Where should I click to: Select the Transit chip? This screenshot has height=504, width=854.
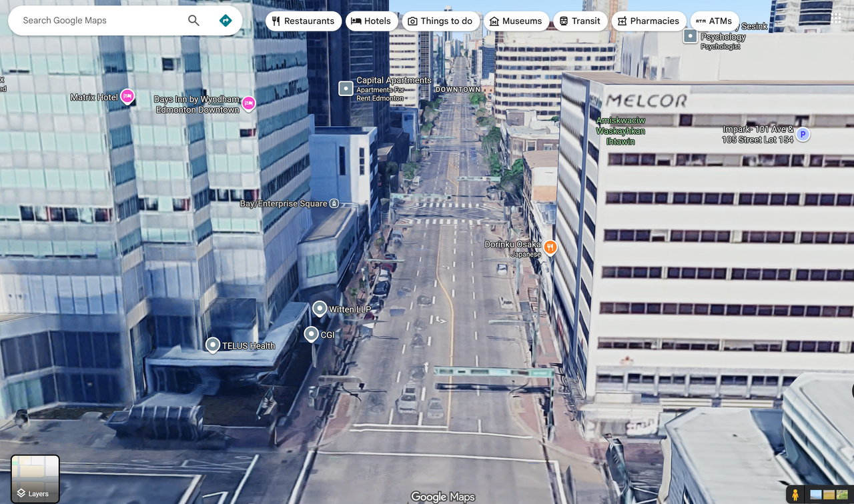pos(580,21)
